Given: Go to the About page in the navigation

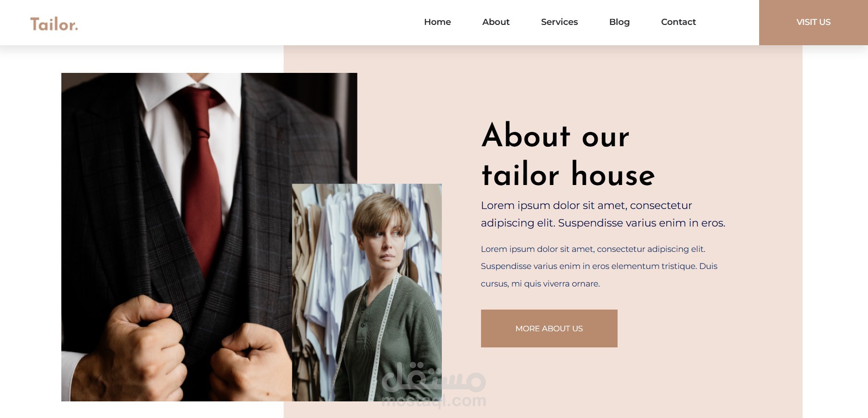Looking at the screenshot, I should pyautogui.click(x=496, y=22).
